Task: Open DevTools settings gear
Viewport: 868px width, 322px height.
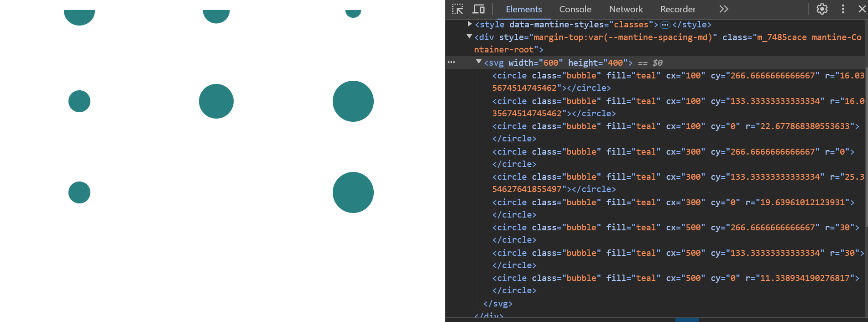Action: click(x=822, y=9)
